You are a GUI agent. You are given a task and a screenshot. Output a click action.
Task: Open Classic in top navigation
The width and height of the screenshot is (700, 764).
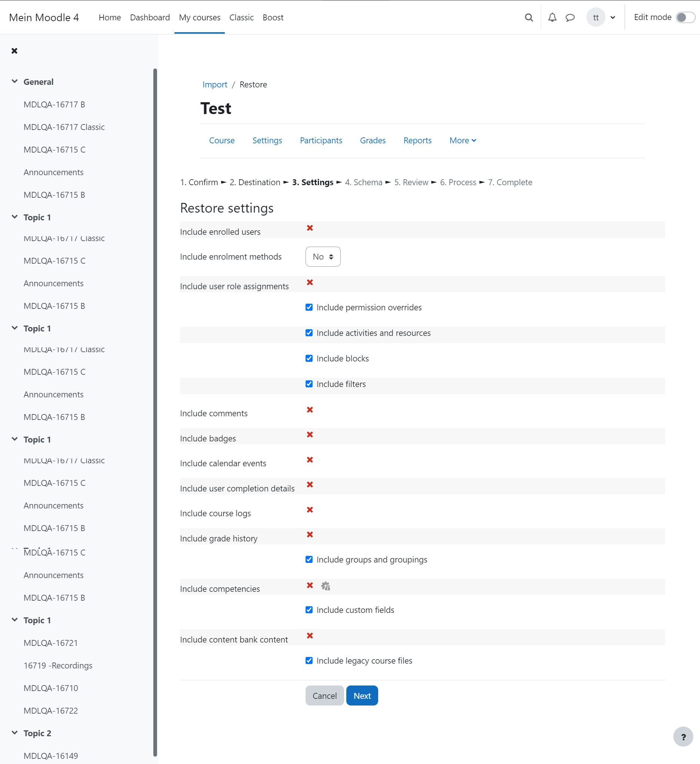point(241,17)
